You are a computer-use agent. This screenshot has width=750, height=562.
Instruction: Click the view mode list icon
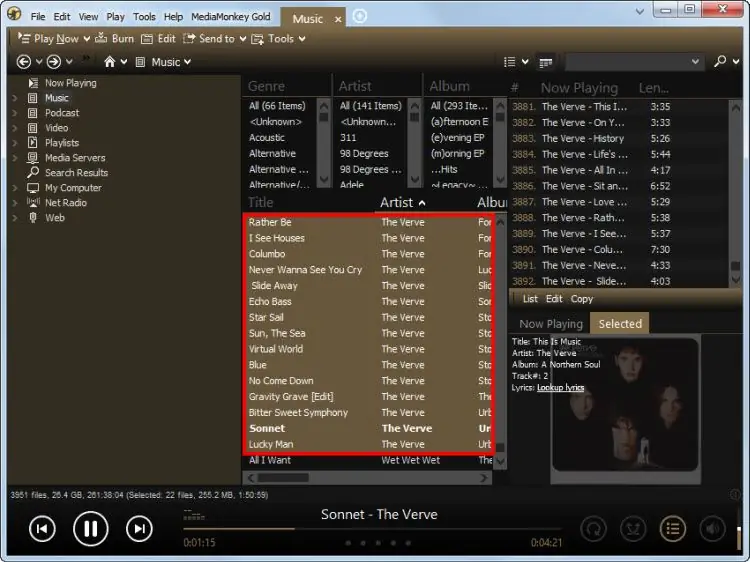click(x=510, y=62)
